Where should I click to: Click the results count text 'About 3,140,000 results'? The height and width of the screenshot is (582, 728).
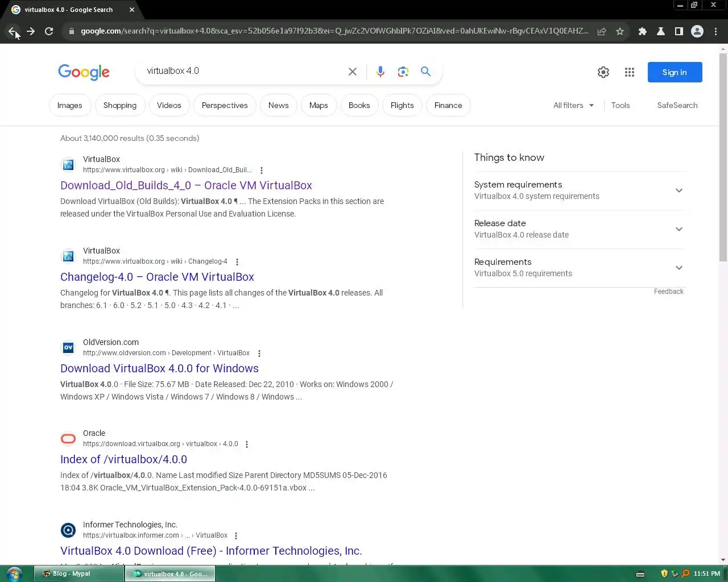coord(130,139)
